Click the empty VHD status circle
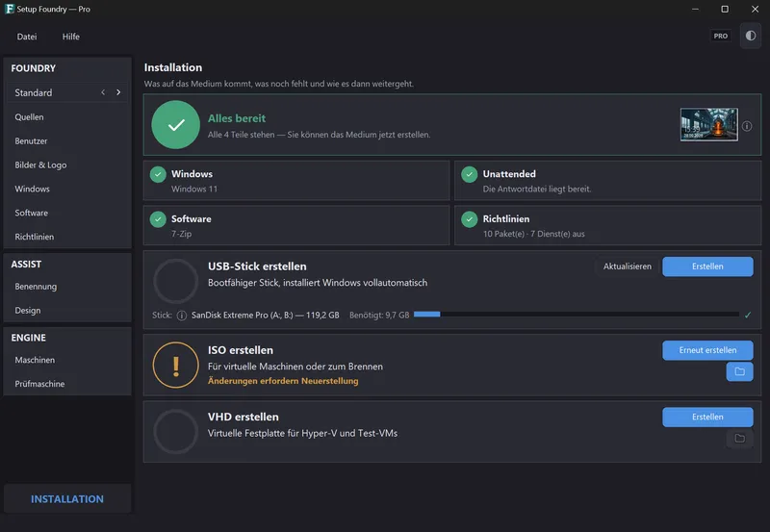 176,432
